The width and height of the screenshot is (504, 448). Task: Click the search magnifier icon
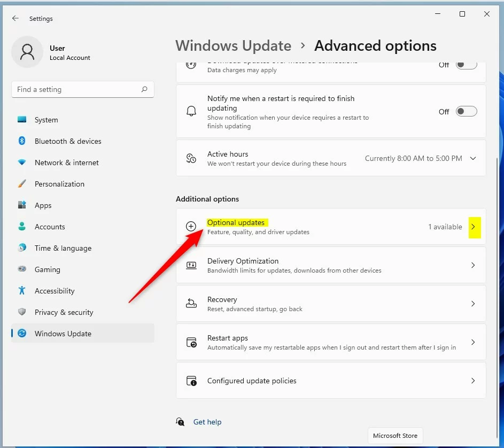[144, 89]
